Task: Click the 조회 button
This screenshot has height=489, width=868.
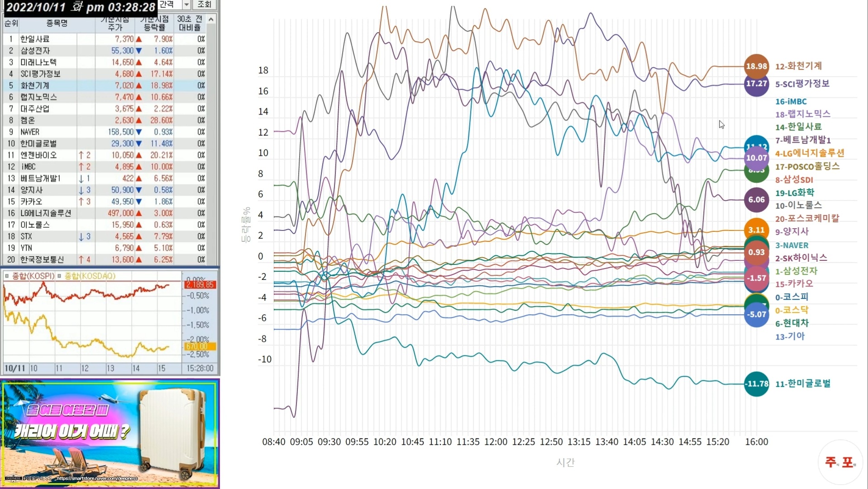Action: click(204, 5)
